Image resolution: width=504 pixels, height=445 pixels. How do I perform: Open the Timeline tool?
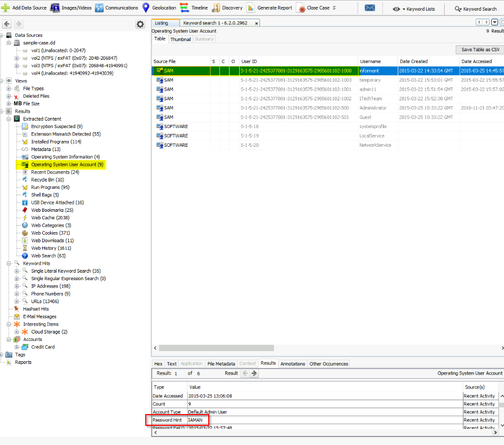coord(194,7)
